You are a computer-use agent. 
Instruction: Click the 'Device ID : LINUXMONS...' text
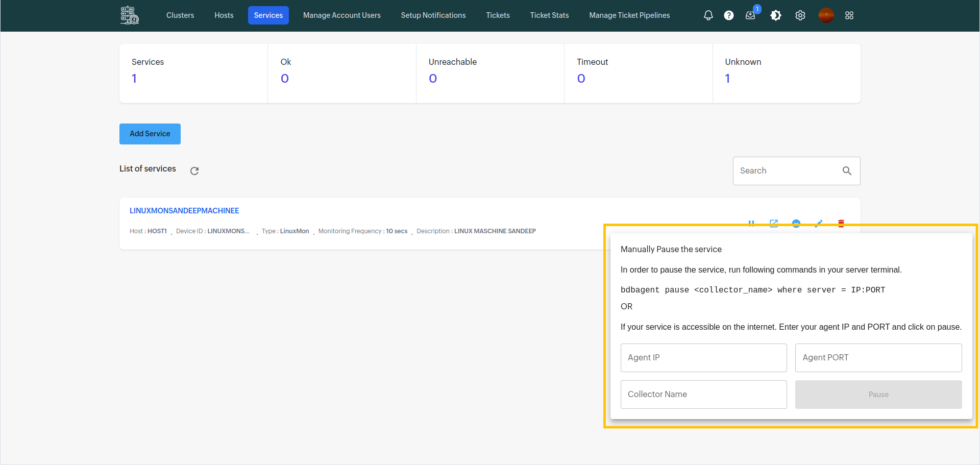pos(213,231)
